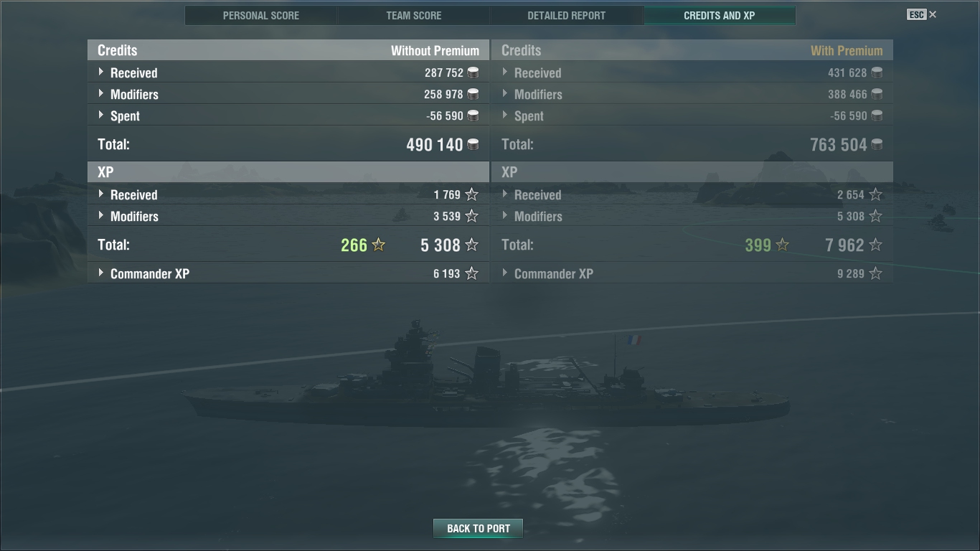The height and width of the screenshot is (551, 980).
Task: Select the Credits and XP tab
Action: click(x=720, y=15)
